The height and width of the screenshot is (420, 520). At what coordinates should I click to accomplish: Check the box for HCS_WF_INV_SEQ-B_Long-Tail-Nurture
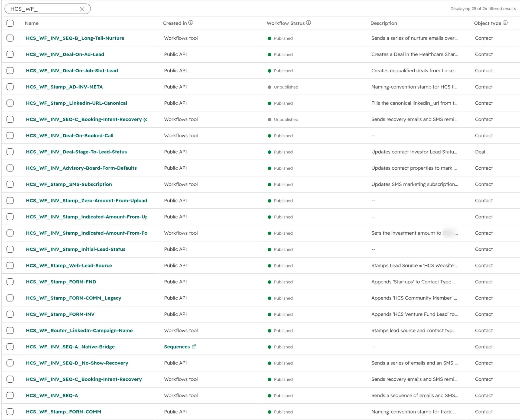(10, 38)
